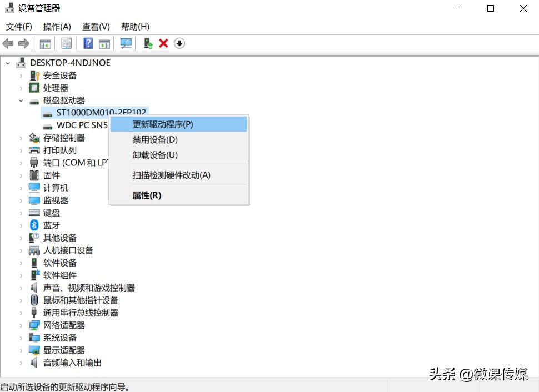Click the Update driver toolbar icon
Viewport: 539px width, 392px height.
tap(147, 43)
